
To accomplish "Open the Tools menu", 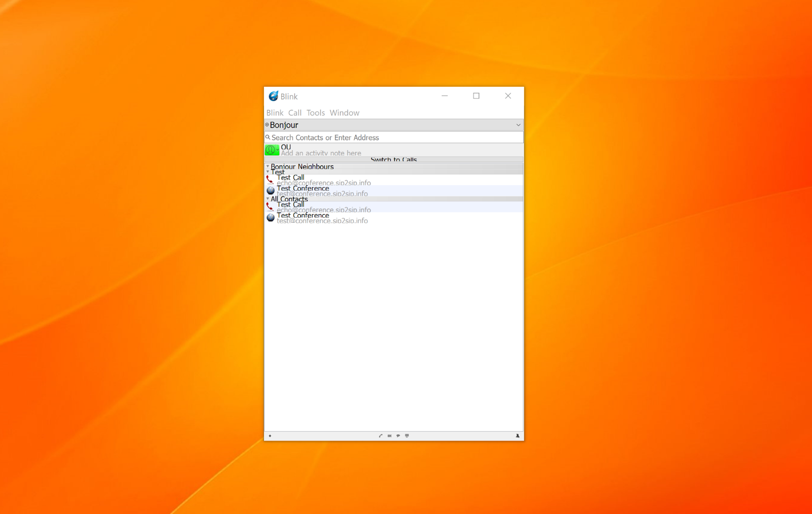I will pos(316,113).
